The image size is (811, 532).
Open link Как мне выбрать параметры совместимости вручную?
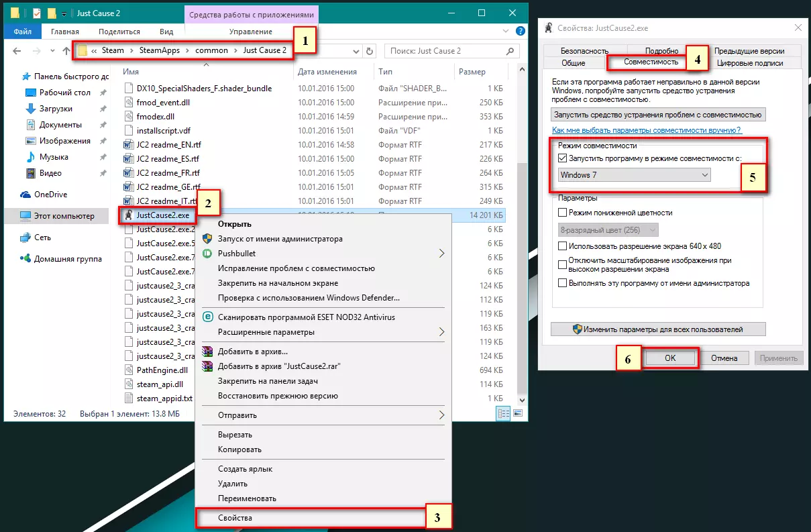point(647,130)
